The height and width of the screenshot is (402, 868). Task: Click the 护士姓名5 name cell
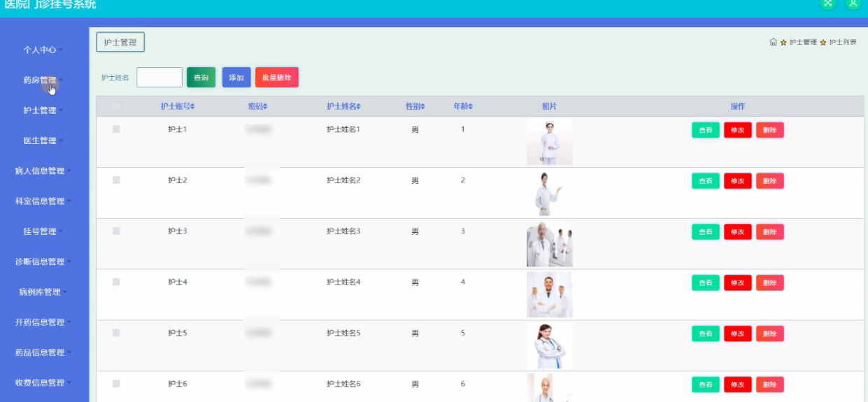pyautogui.click(x=343, y=333)
